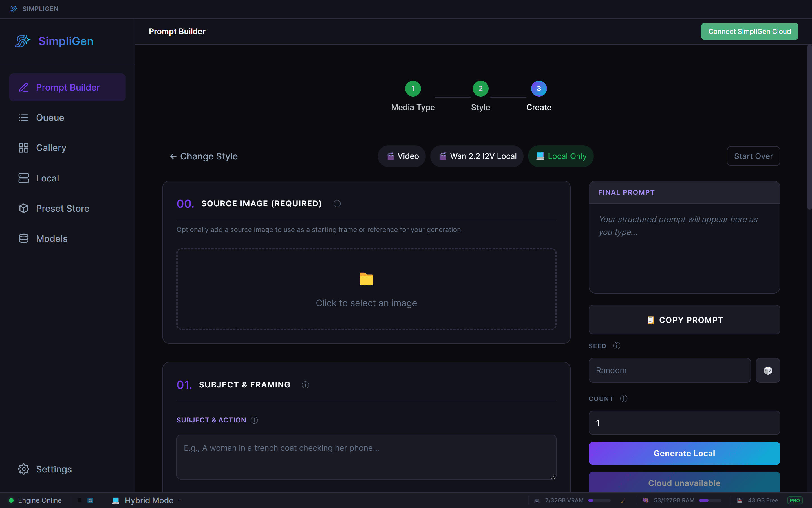Randomize seed with the dice icon
The width and height of the screenshot is (812, 508).
pos(768,370)
